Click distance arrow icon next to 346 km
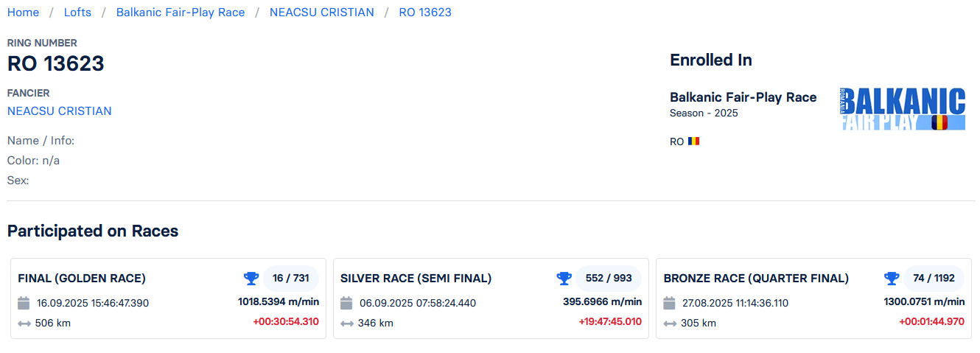Screen dimensions: 980x353 [x=347, y=323]
